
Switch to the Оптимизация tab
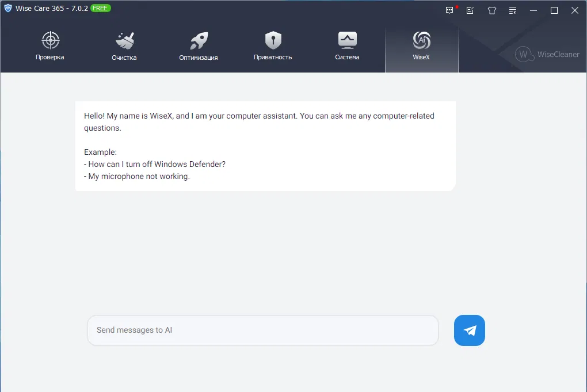click(199, 47)
